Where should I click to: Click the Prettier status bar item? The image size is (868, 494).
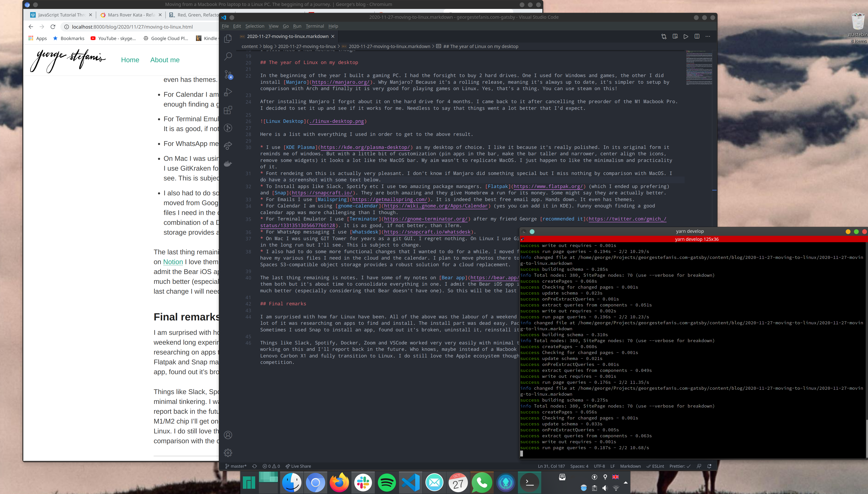[x=680, y=466]
